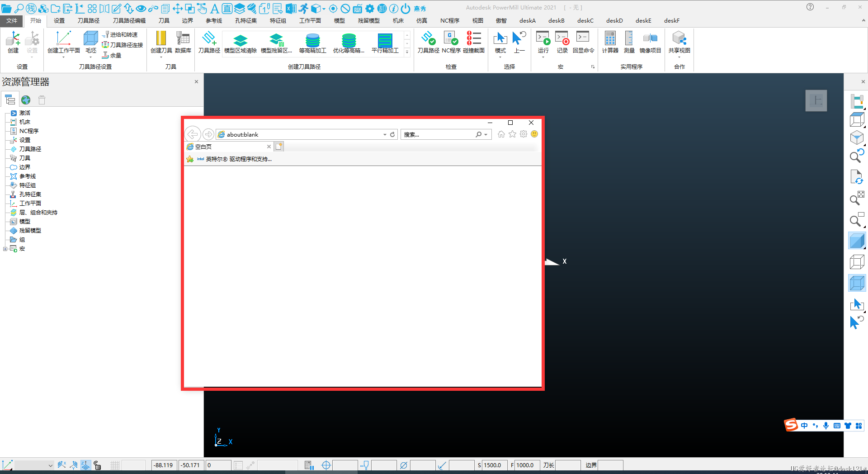Screen dimensions: 868x474
Task: Select 残留模型 item in explorer tree
Action: pyautogui.click(x=30, y=230)
